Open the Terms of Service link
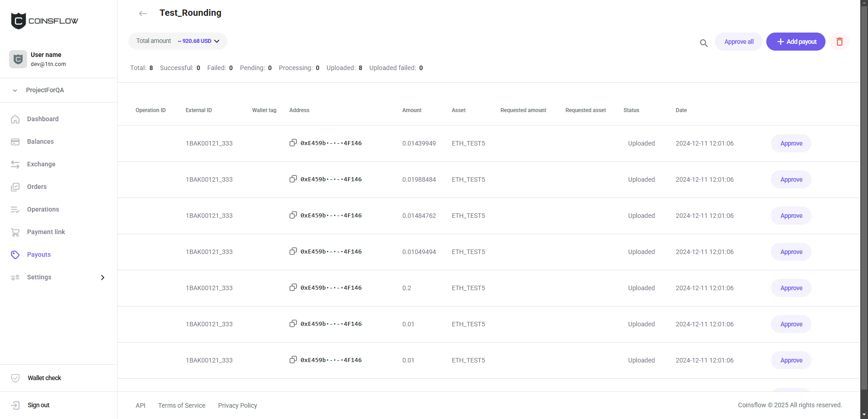 click(182, 405)
